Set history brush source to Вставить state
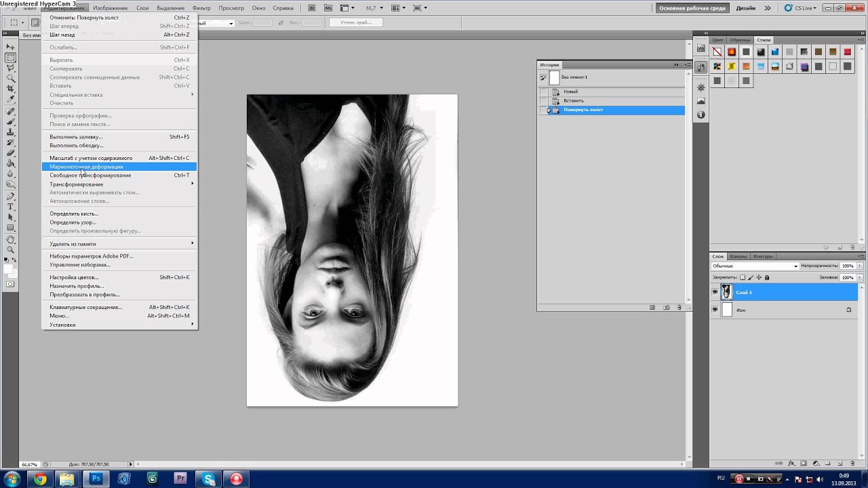868x488 pixels. tap(543, 100)
